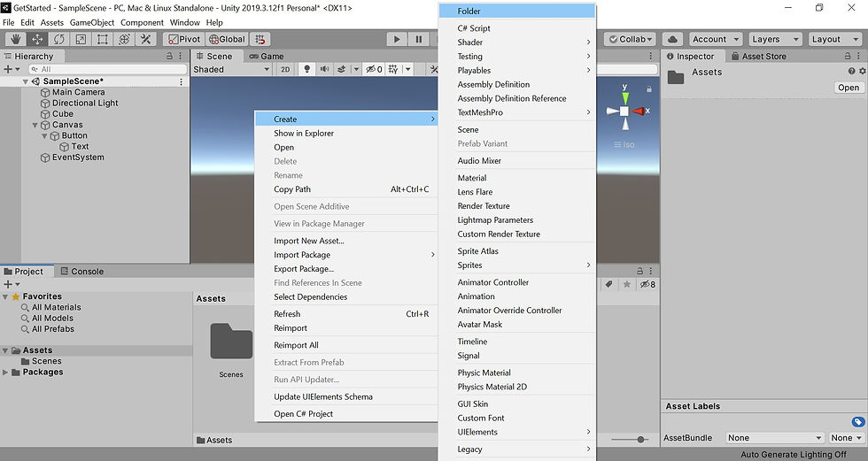Open the GameObject menu
This screenshot has height=461, width=868.
coord(92,23)
